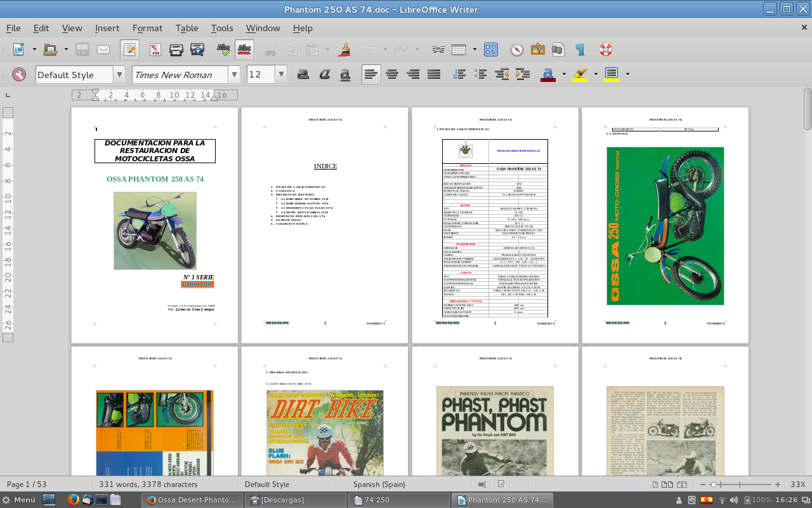
Task: Send document as e-mail icon
Action: pos(103,49)
